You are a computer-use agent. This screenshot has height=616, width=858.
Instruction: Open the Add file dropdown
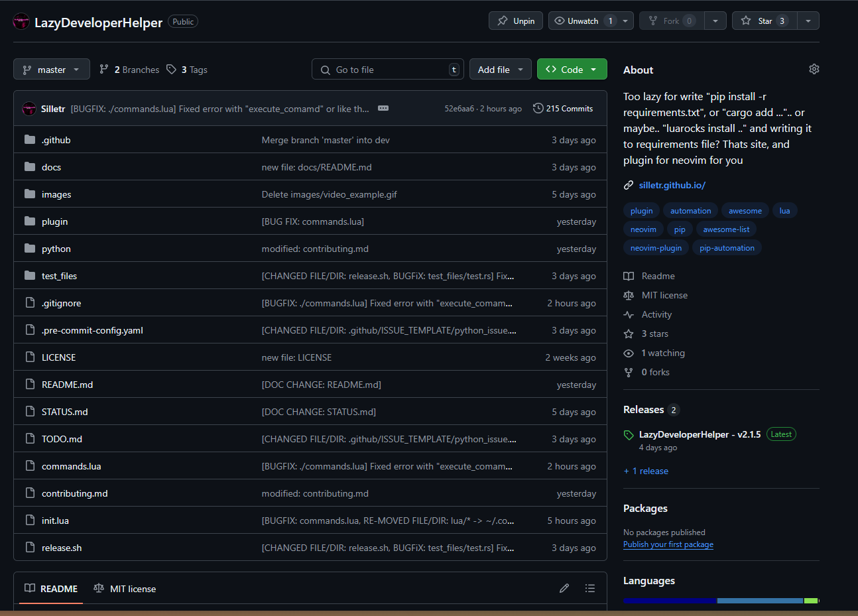(501, 69)
